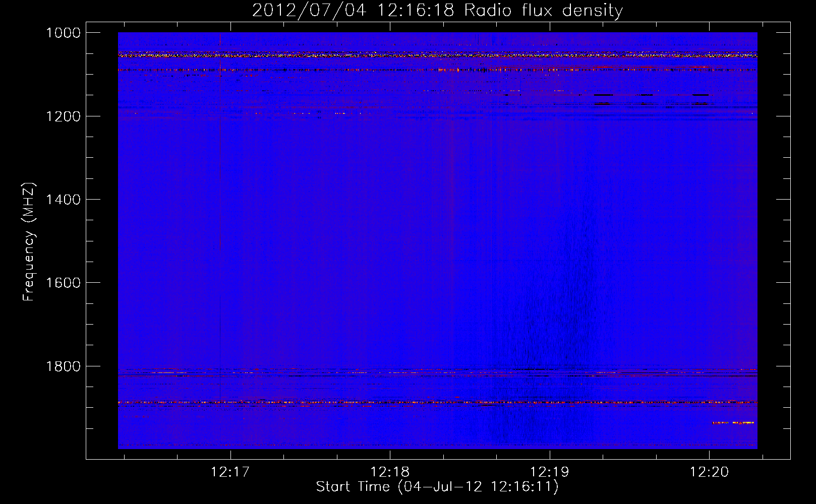Image resolution: width=816 pixels, height=504 pixels.
Task: Click the 1000 frequency tick label
Action: pyautogui.click(x=64, y=33)
